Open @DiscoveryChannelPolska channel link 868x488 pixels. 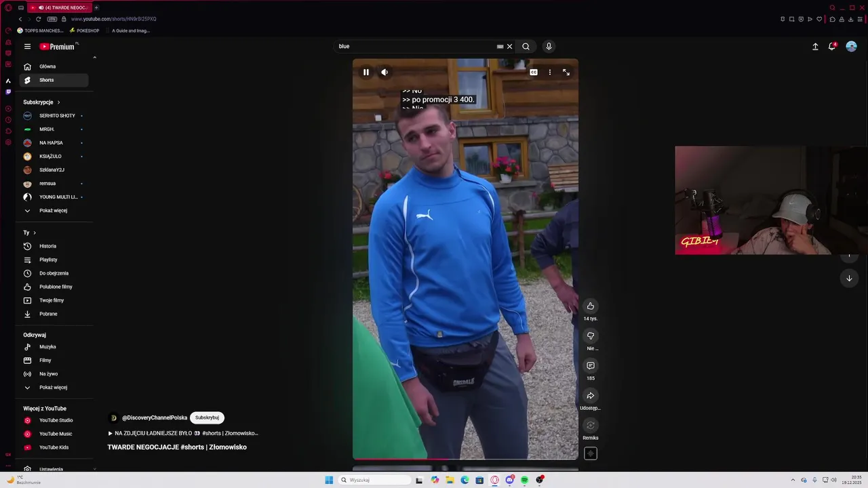pos(155,418)
